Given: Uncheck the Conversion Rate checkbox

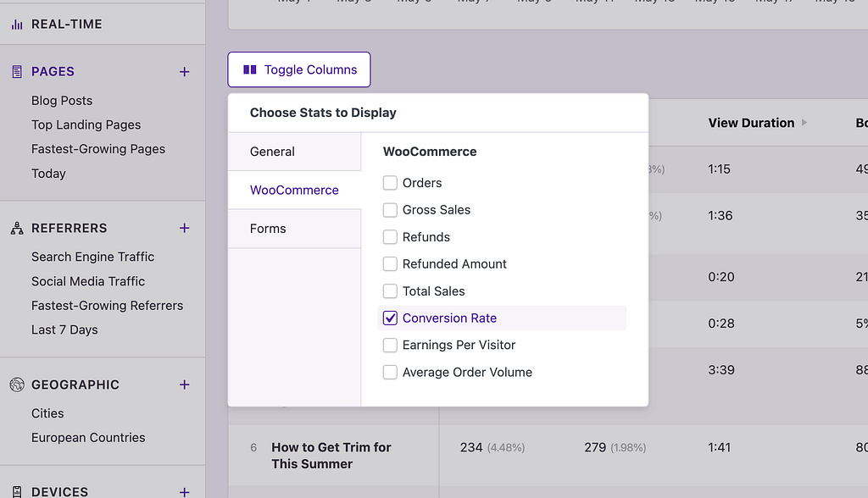Looking at the screenshot, I should (390, 318).
